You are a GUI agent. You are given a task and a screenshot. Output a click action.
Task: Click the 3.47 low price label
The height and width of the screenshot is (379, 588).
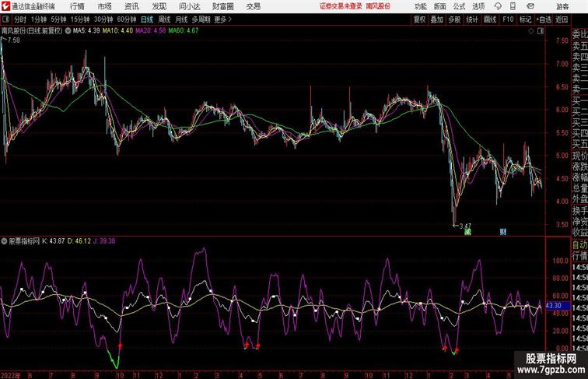tap(465, 226)
